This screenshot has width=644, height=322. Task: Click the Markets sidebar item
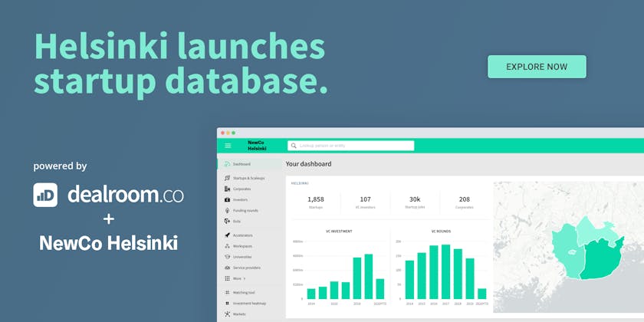click(x=241, y=314)
